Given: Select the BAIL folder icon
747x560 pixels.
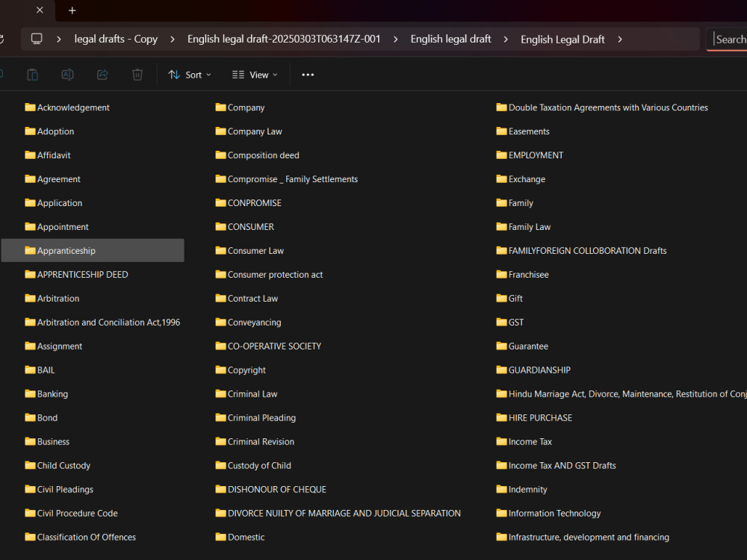Looking at the screenshot, I should pyautogui.click(x=30, y=370).
